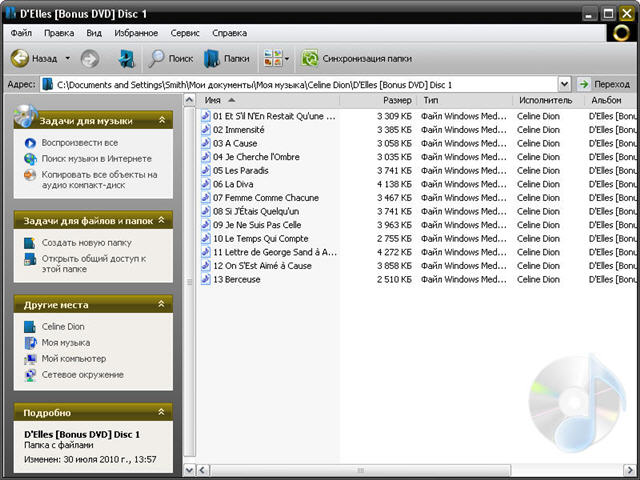640x480 pixels.
Task: Click left pane scroll-up arrow
Action: point(189,100)
